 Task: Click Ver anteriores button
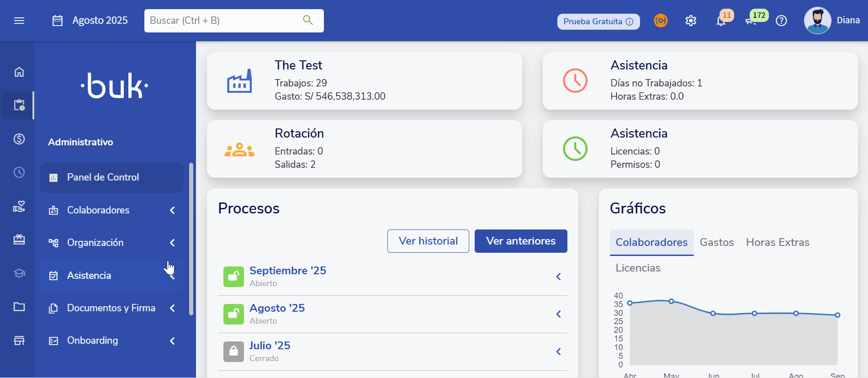(521, 241)
